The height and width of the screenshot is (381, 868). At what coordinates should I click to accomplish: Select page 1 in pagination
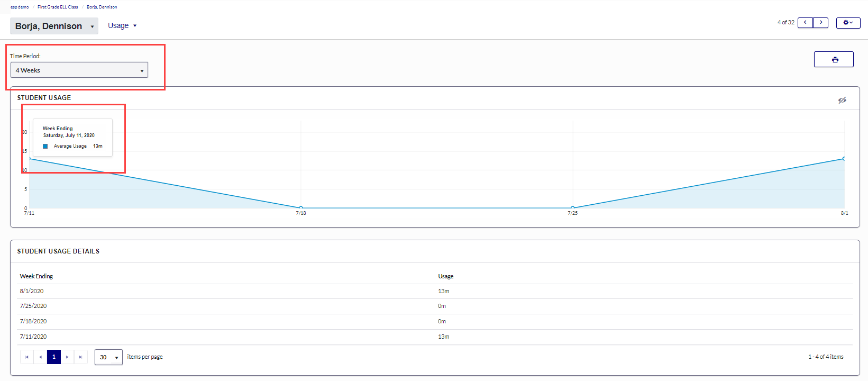[54, 357]
